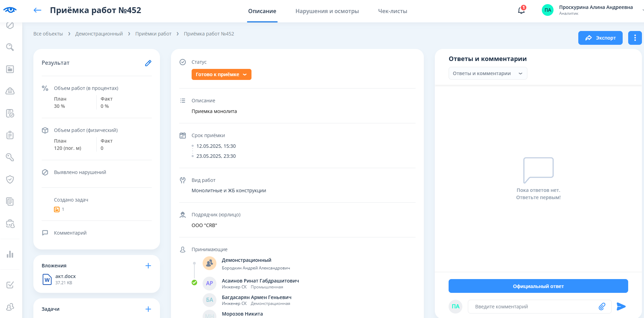
Task: Open the notifications bell
Action: (521, 10)
